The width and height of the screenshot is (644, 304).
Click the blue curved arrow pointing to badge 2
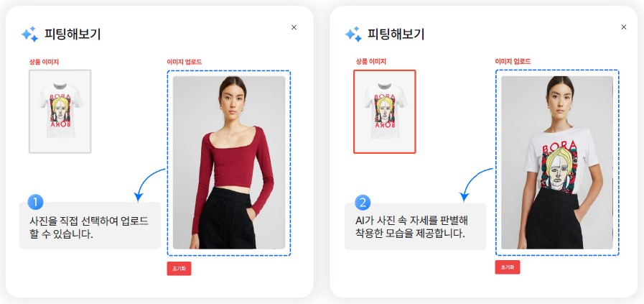[x=476, y=184]
